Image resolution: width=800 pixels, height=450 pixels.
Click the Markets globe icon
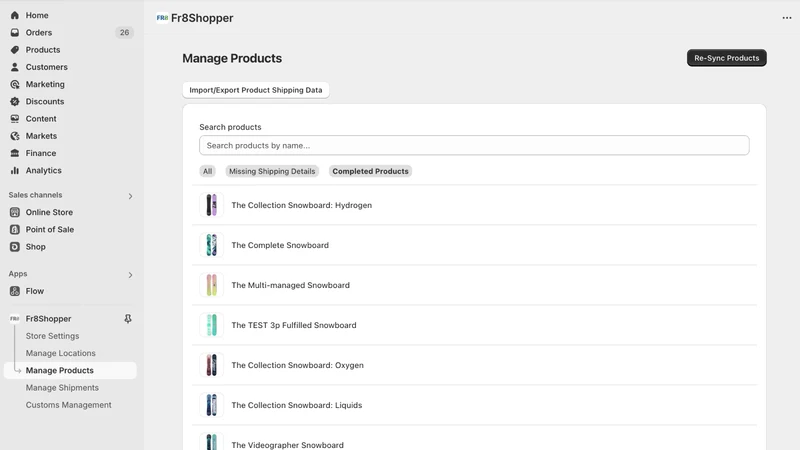pos(15,136)
